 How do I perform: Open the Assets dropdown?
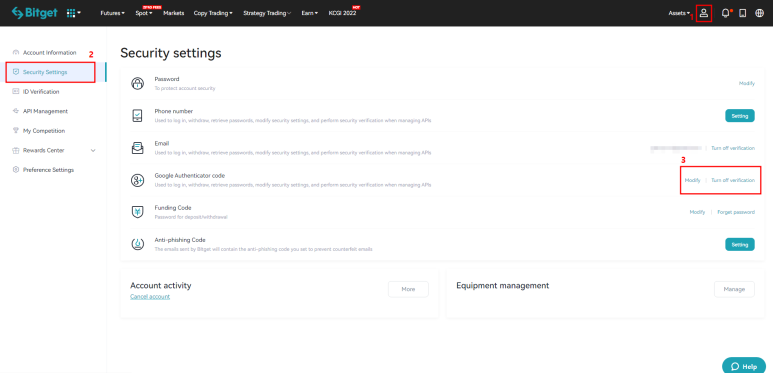click(x=679, y=13)
